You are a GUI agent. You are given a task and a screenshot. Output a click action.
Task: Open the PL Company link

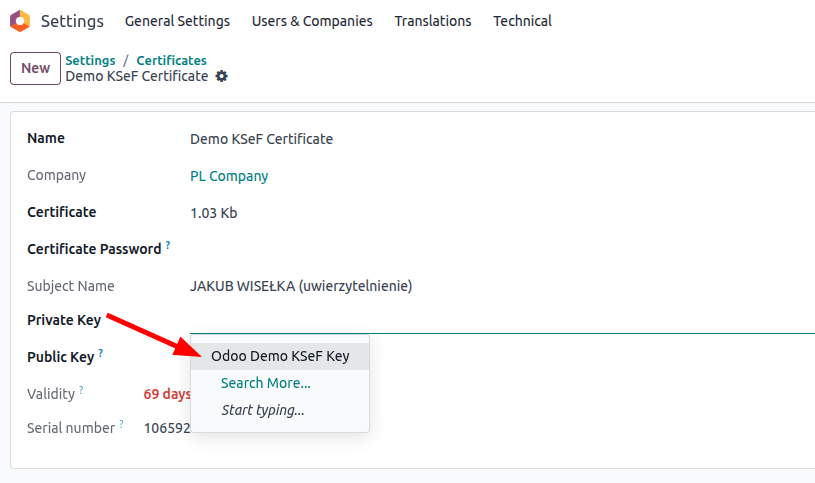click(x=229, y=176)
